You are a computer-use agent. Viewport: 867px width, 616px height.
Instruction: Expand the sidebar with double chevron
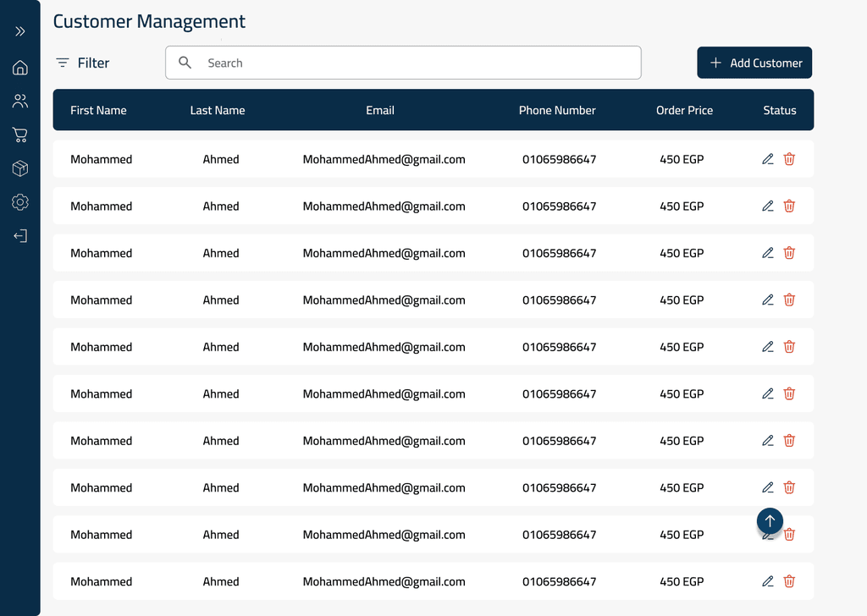click(20, 31)
